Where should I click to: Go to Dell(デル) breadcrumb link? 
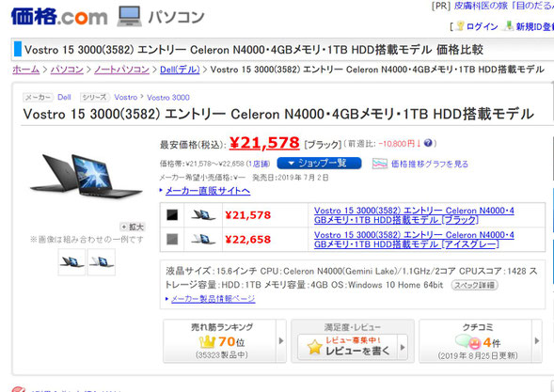pos(180,70)
